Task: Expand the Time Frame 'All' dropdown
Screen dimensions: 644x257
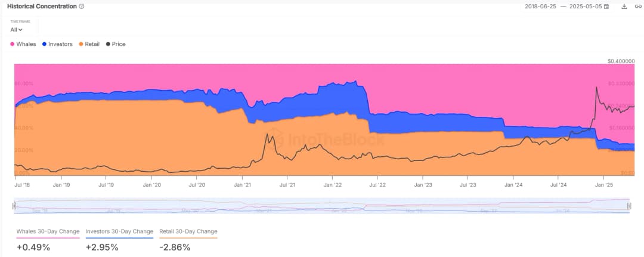Action: point(16,29)
